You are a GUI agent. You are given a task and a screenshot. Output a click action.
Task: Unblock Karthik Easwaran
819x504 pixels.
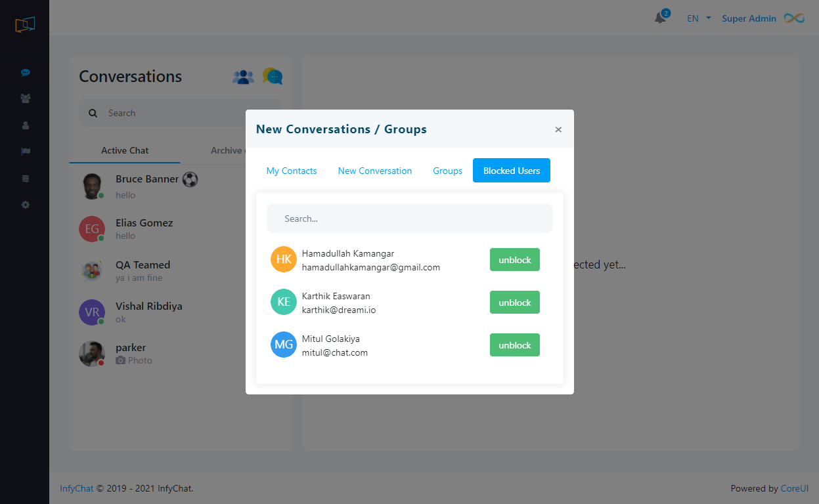[x=514, y=303]
